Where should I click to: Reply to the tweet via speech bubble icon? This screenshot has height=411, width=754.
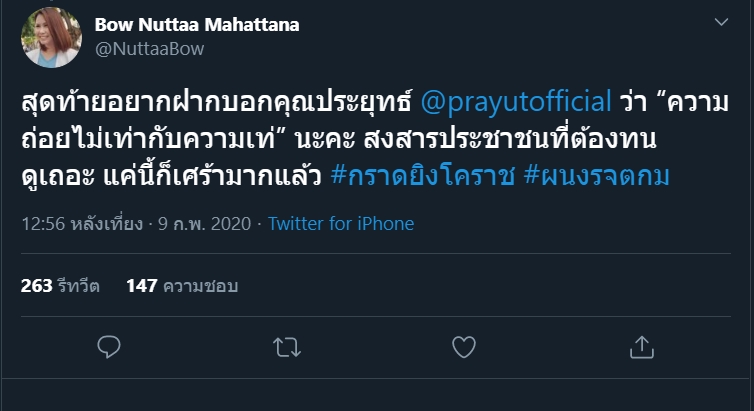tap(110, 346)
